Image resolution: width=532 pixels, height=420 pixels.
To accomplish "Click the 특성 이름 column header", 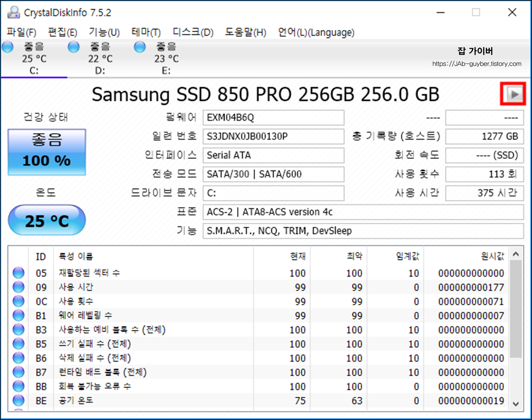I will (153, 256).
